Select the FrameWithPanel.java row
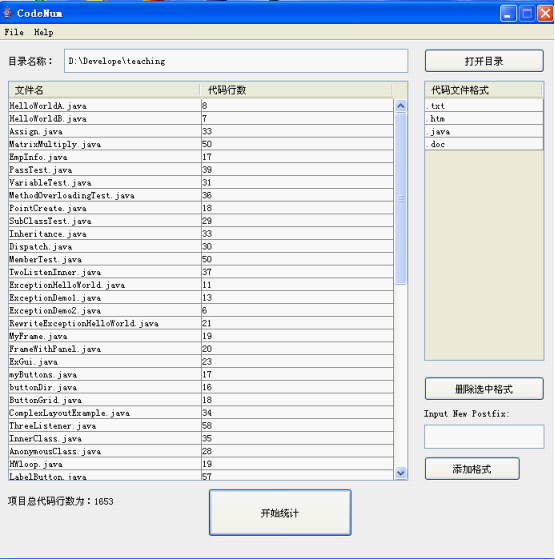This screenshot has height=560, width=555. coord(201,349)
